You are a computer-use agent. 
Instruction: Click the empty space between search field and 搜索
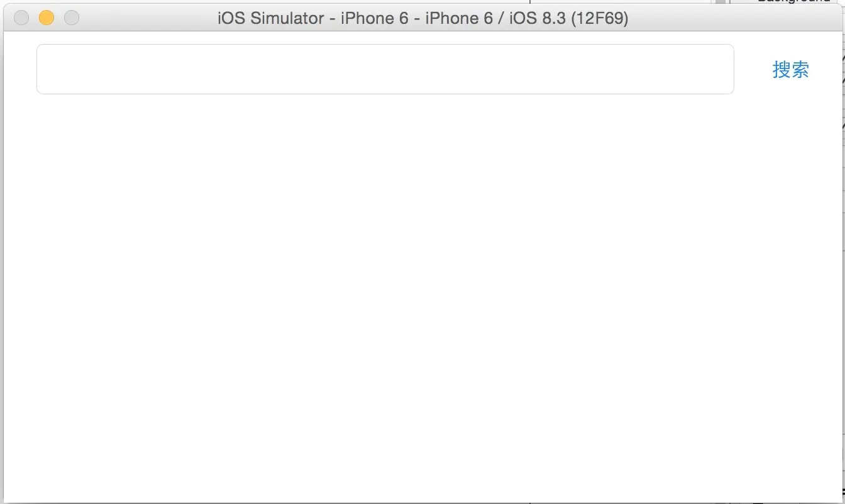click(753, 69)
